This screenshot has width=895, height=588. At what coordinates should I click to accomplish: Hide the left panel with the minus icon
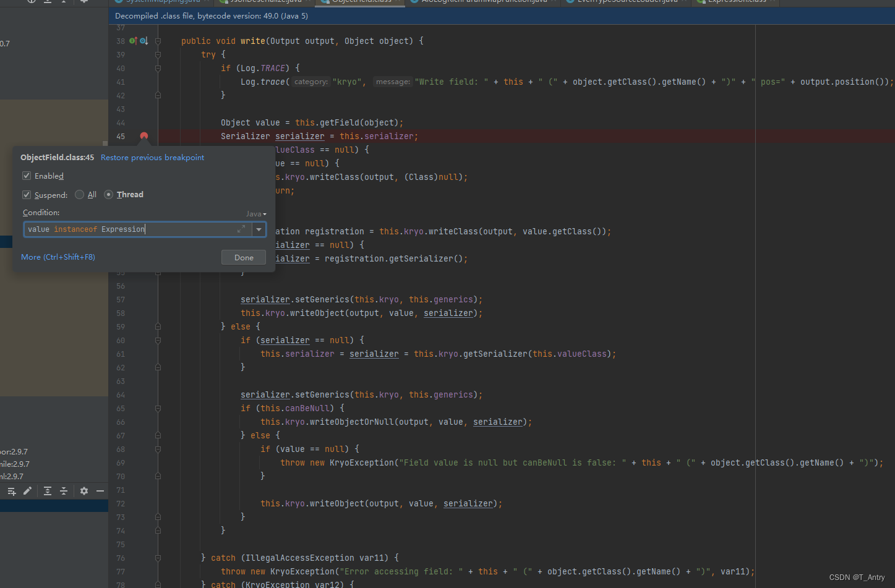[100, 491]
